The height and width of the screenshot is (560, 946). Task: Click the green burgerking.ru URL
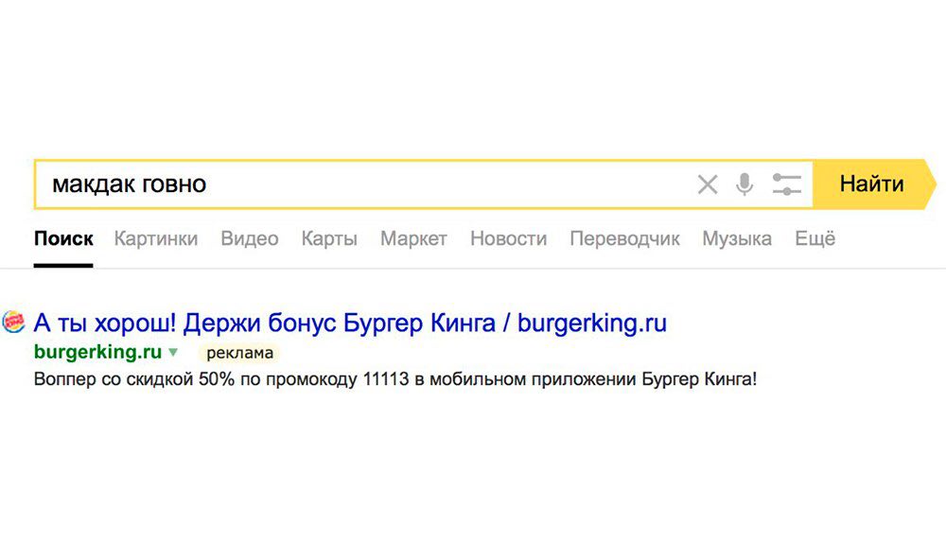click(x=97, y=352)
